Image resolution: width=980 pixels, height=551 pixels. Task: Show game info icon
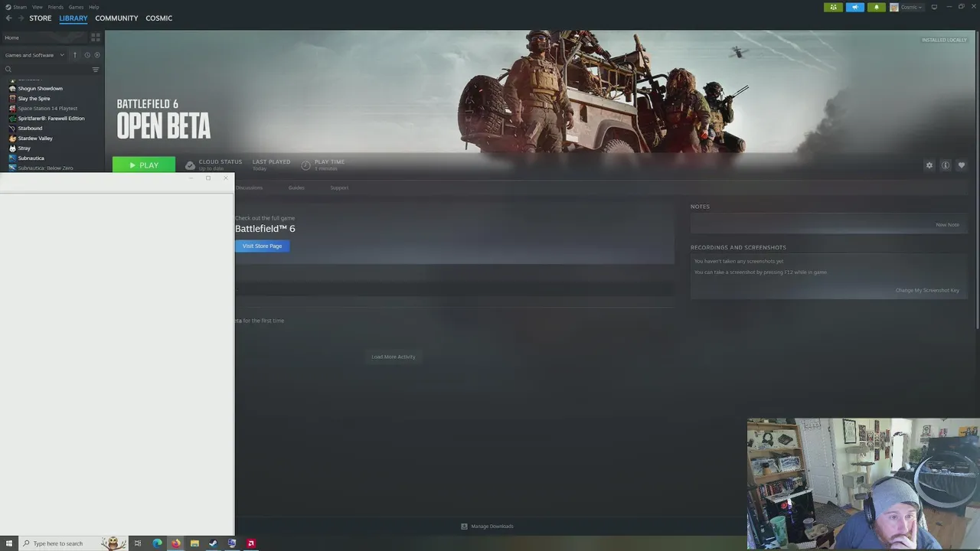coord(946,165)
